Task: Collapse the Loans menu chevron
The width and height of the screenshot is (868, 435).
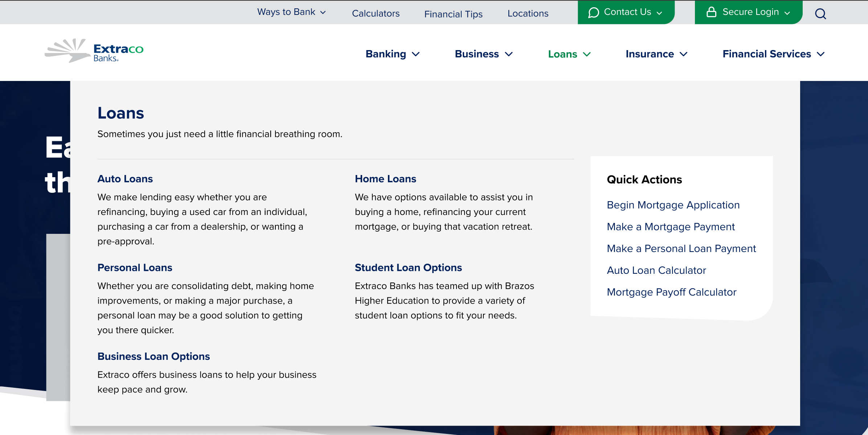Action: coord(587,54)
